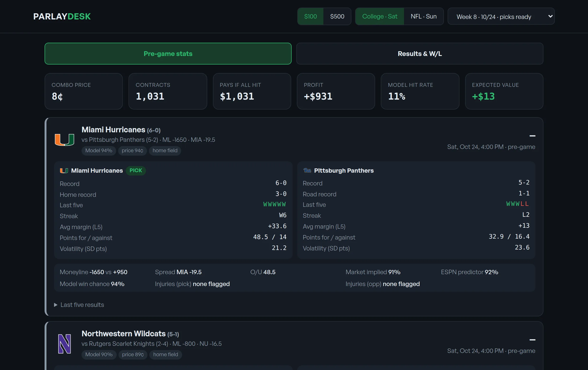The width and height of the screenshot is (588, 370).
Task: Click the PAYS IF ALL HIT $1,031 card
Action: click(252, 91)
